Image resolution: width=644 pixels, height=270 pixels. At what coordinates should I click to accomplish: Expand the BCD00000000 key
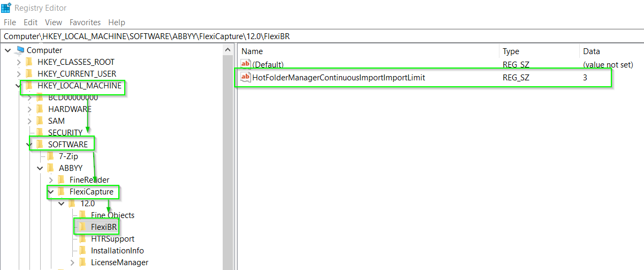pos(29,97)
